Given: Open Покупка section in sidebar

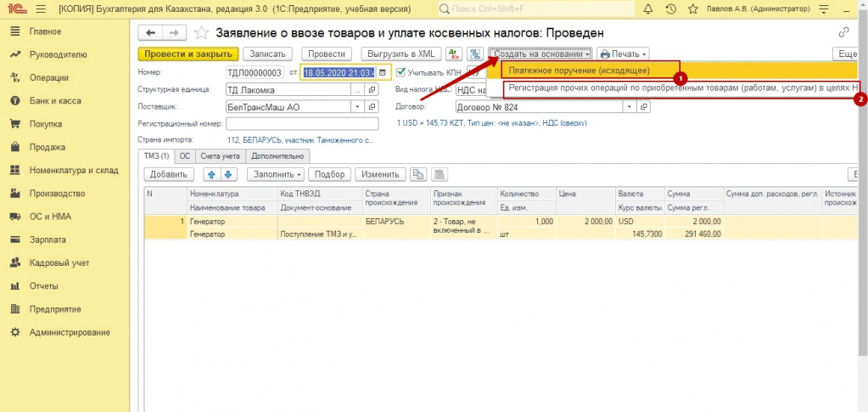Looking at the screenshot, I should point(46,124).
